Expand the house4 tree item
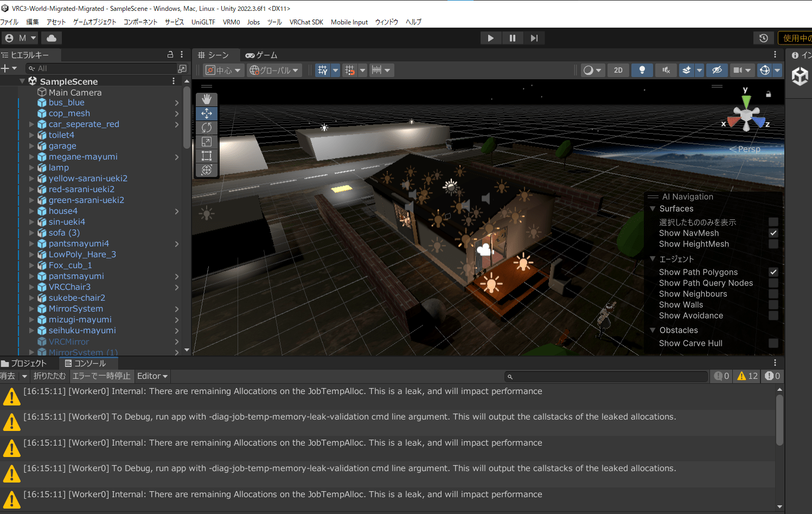 click(x=31, y=211)
